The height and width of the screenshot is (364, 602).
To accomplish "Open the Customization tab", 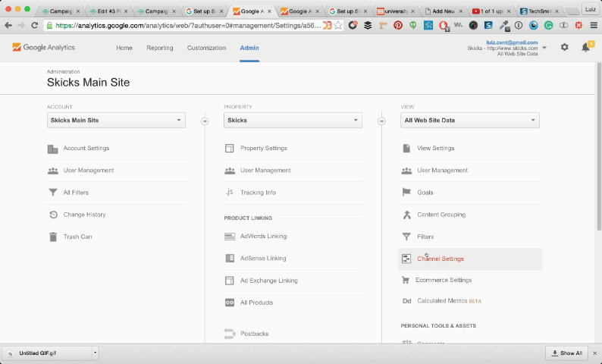I will 206,48.
